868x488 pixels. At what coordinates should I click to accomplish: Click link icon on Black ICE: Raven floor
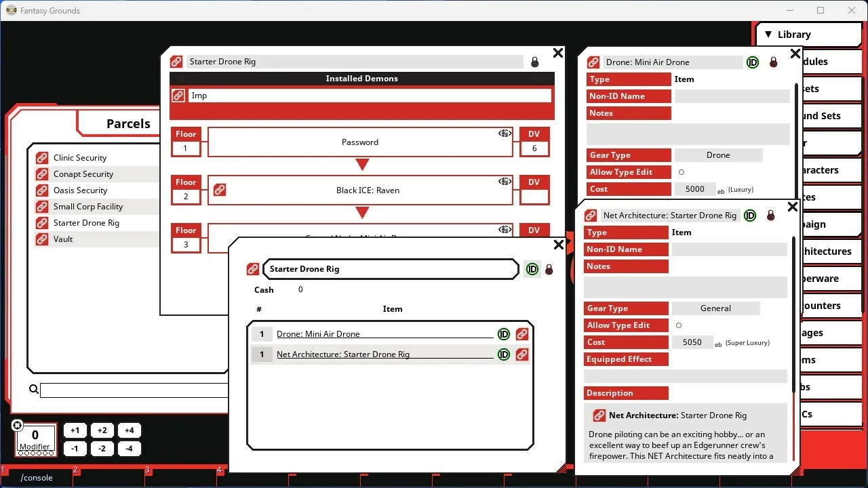[x=220, y=190]
